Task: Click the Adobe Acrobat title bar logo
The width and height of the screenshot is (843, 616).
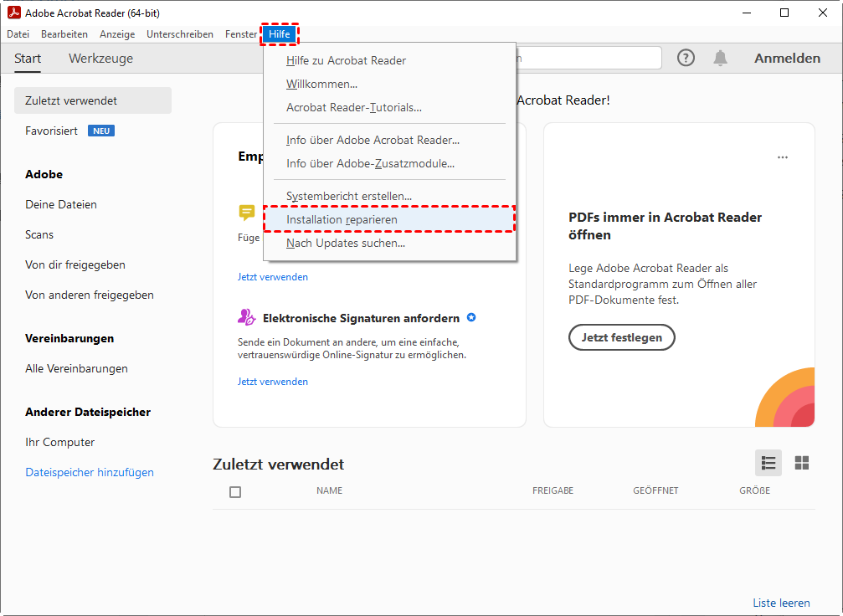Action: [x=14, y=13]
